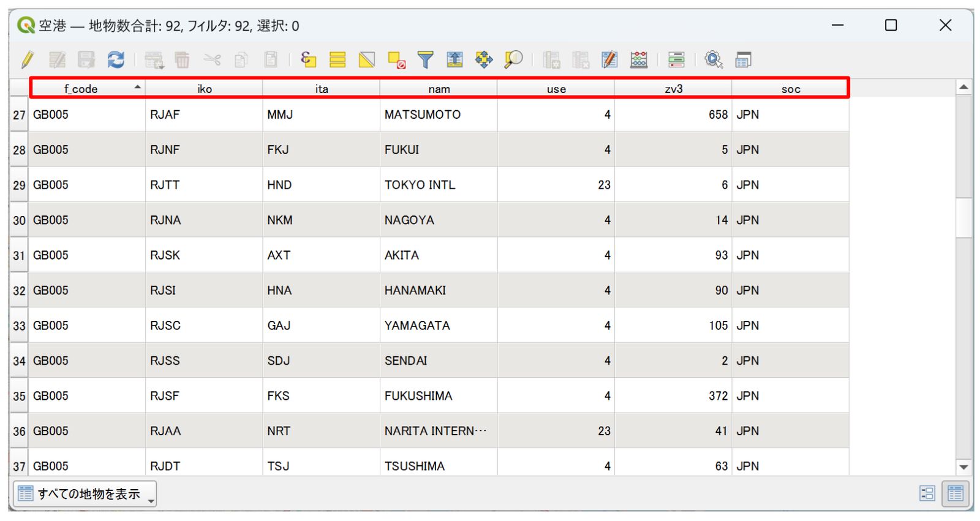Deselect all features

point(396,59)
